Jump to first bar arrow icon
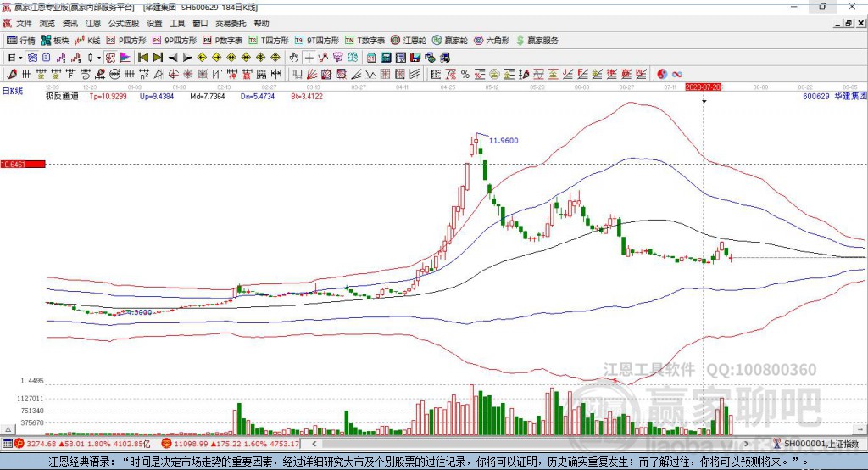This screenshot has width=868, height=470. [142, 58]
